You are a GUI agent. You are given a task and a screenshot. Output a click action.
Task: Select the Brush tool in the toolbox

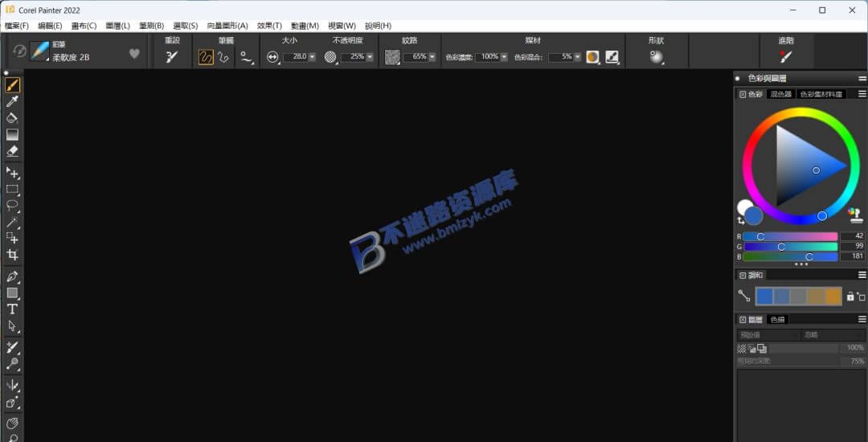pos(12,85)
